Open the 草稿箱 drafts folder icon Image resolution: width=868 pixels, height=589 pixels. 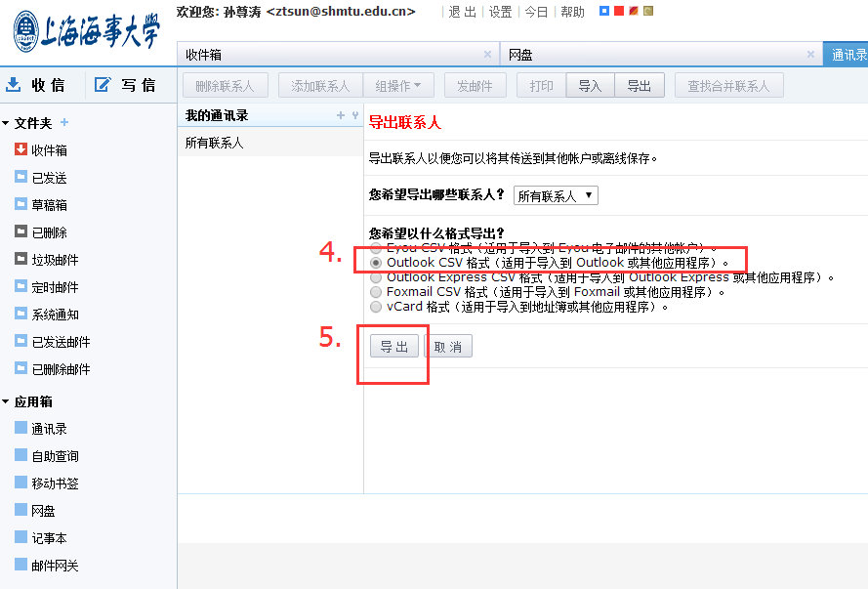click(21, 204)
